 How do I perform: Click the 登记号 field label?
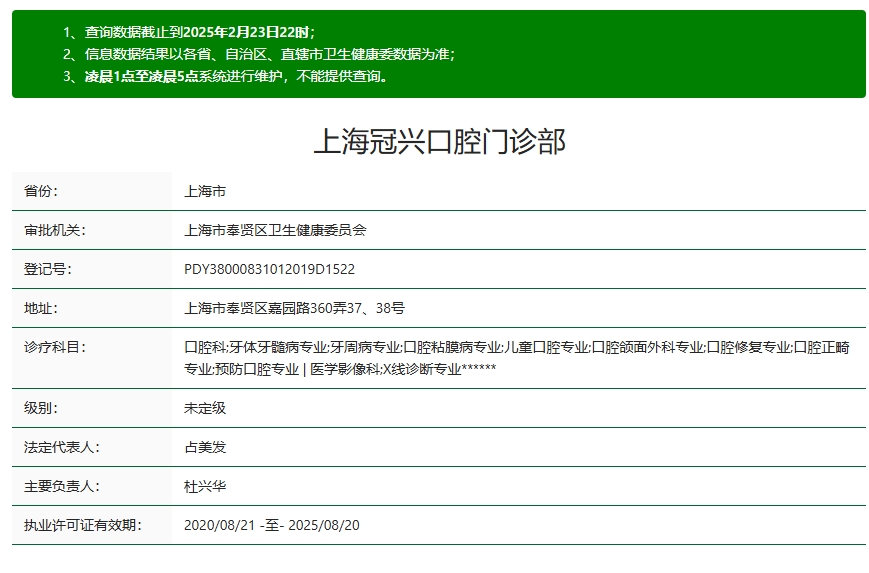(x=48, y=269)
